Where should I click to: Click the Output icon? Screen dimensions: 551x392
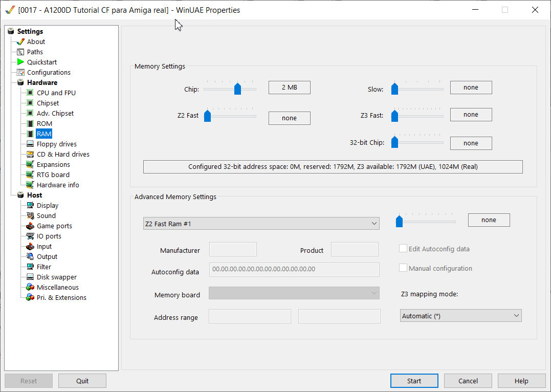[x=30, y=257]
